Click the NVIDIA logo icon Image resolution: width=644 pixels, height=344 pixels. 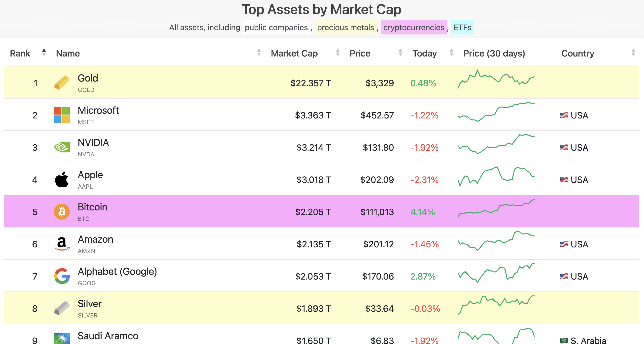coord(62,147)
